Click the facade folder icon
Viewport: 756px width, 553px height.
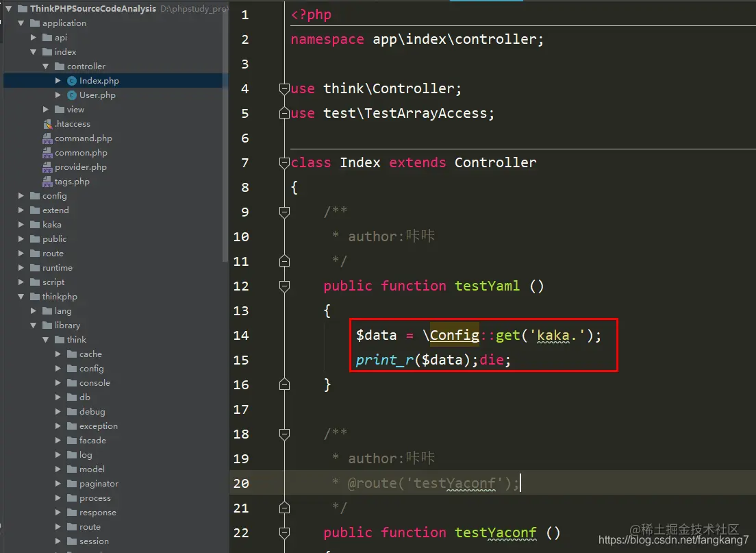(72, 440)
